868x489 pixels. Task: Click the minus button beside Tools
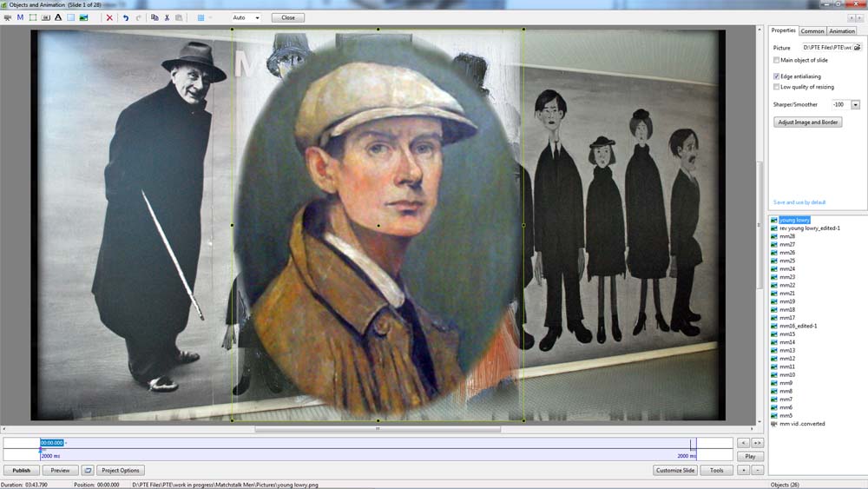[757, 470]
